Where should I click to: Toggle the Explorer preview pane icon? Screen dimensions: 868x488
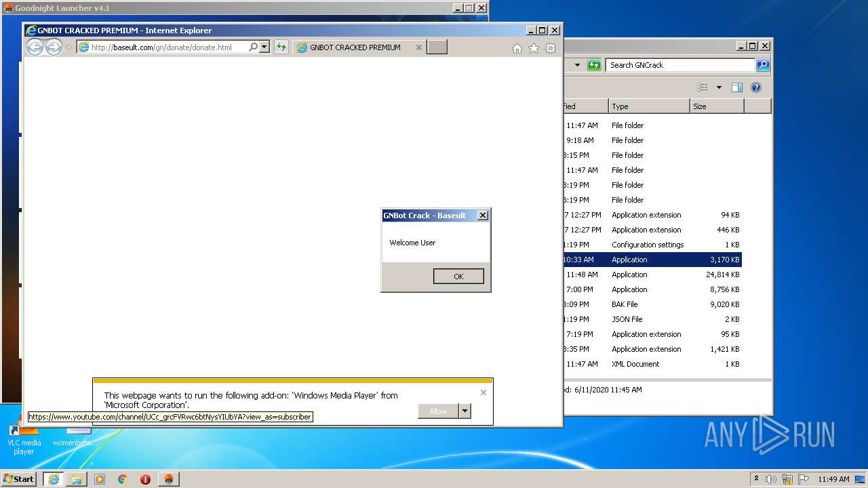(x=737, y=87)
